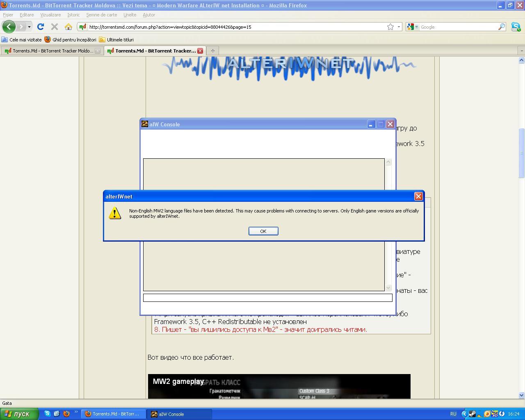Expand the quick launch chevron
Screen dimensions: 525x420
(x=76, y=412)
